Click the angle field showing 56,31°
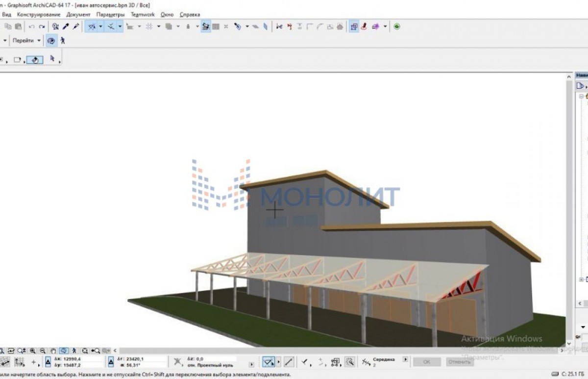 (133, 365)
